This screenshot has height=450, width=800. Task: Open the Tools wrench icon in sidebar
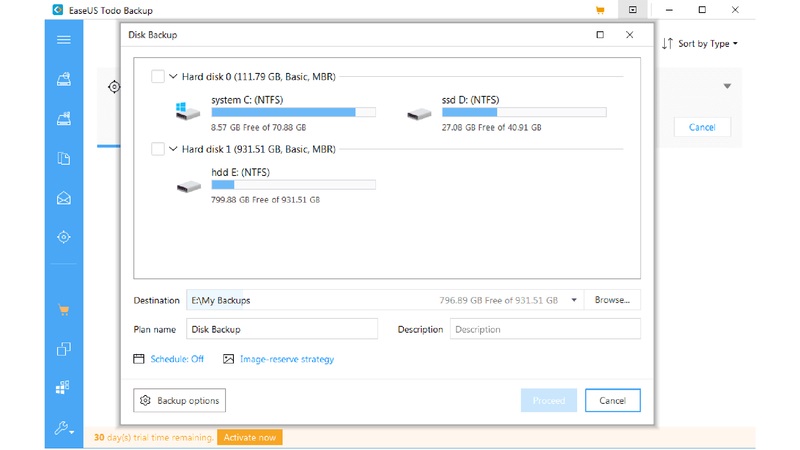click(x=64, y=428)
